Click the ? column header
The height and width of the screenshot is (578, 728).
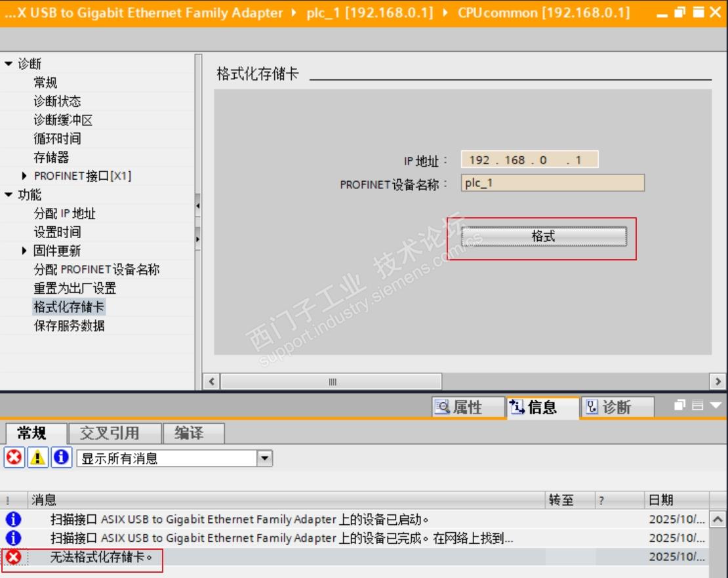pos(619,500)
